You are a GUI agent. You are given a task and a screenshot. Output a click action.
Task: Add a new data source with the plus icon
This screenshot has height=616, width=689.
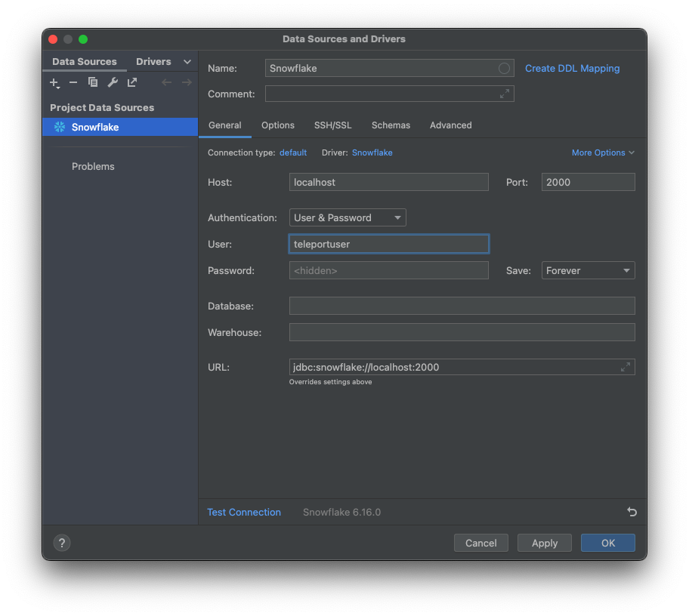[54, 82]
